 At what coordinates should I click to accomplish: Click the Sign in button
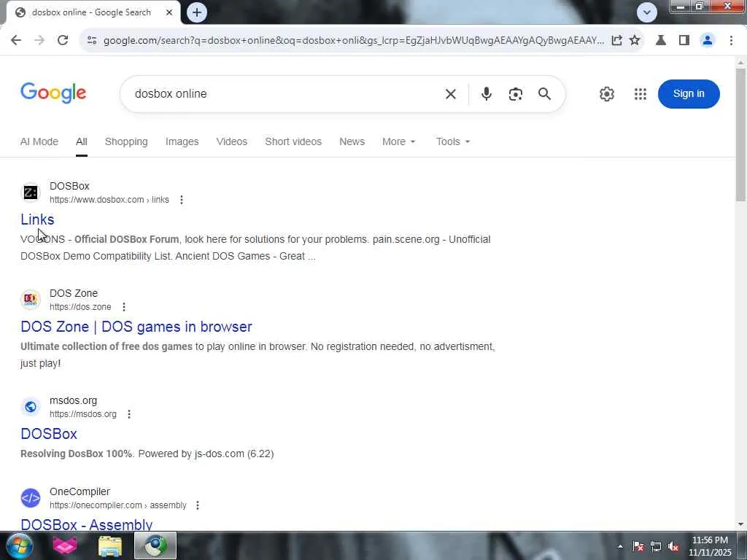(689, 94)
